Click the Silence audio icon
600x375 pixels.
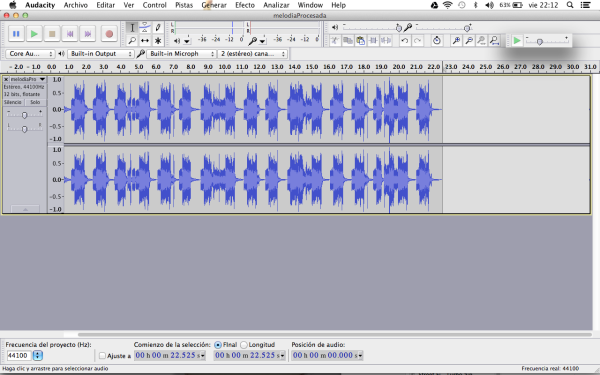(x=386, y=40)
